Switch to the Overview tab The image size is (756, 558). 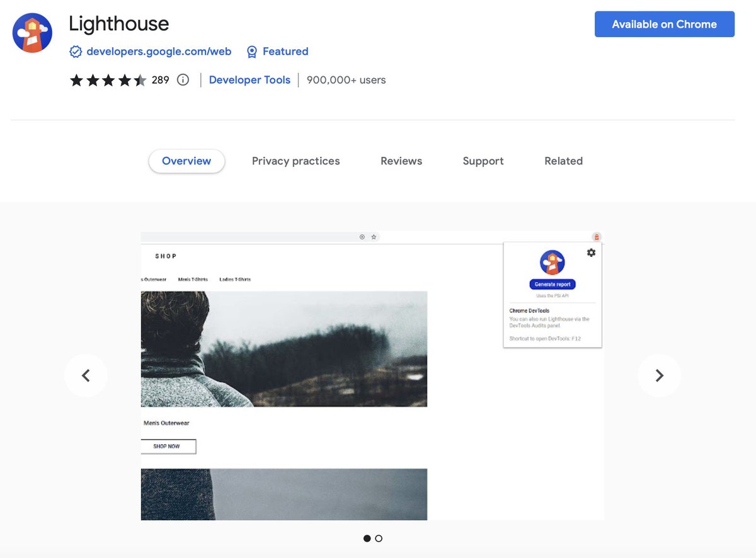[x=186, y=161]
